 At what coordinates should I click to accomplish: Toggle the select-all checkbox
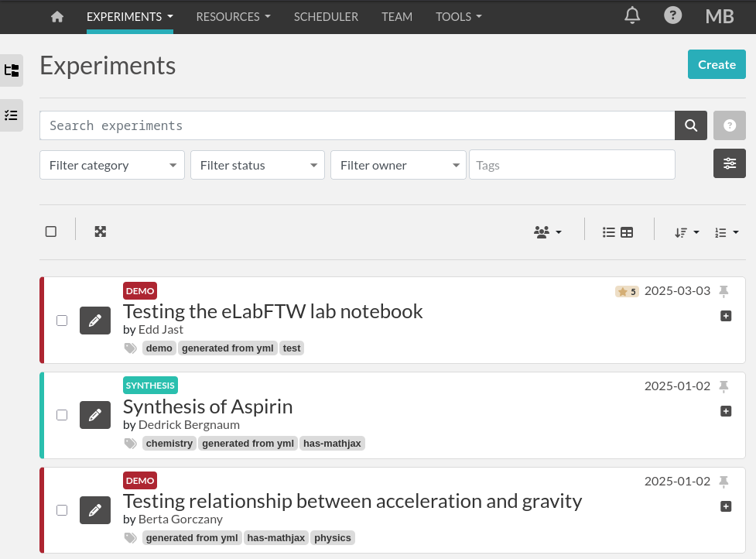(51, 231)
